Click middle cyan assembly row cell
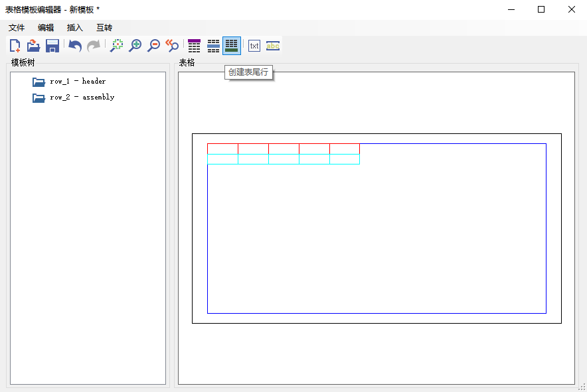The width and height of the screenshot is (587, 392). coord(284,159)
